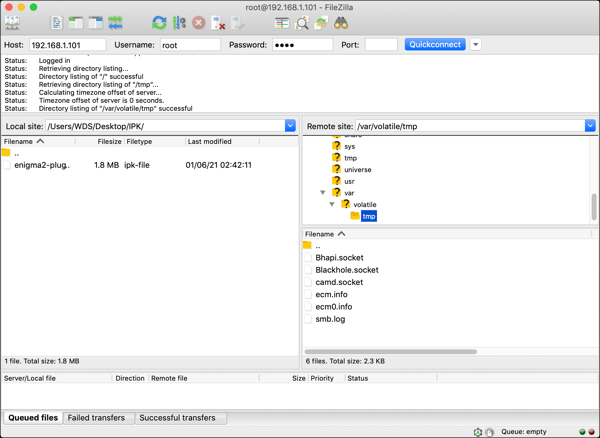Open the Quickconnect history dropdown arrow
This screenshot has height=438, width=600.
[476, 45]
